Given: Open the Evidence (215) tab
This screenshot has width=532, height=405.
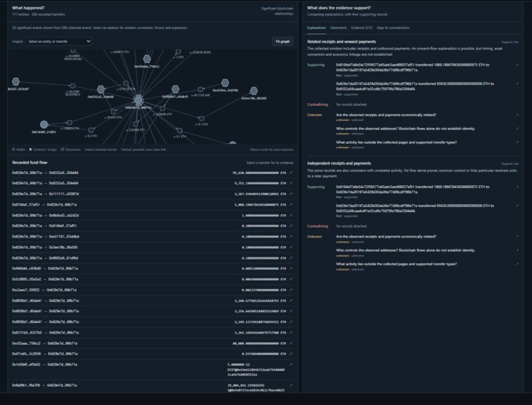Looking at the screenshot, I should (x=362, y=28).
